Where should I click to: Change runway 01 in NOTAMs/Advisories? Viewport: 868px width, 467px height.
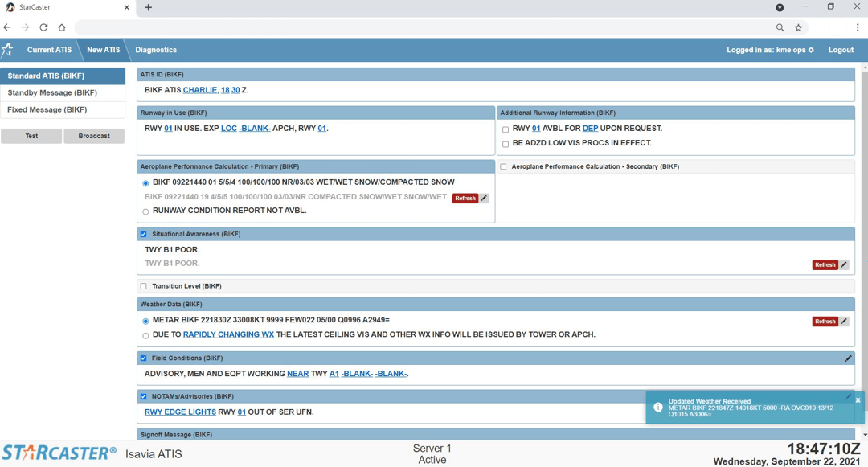tap(242, 412)
